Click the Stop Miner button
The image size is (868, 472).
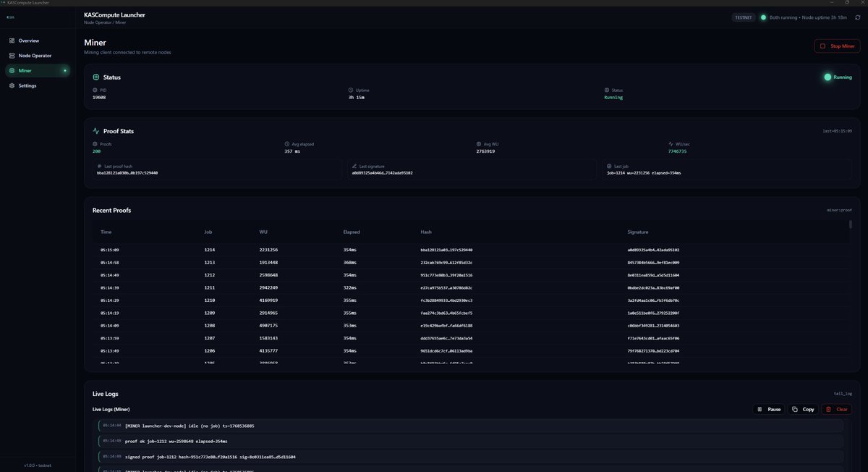pyautogui.click(x=837, y=46)
